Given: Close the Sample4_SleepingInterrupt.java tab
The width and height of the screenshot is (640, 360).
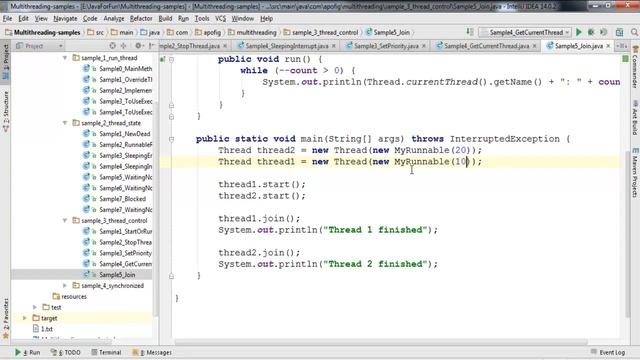Looking at the screenshot, I should [333, 46].
